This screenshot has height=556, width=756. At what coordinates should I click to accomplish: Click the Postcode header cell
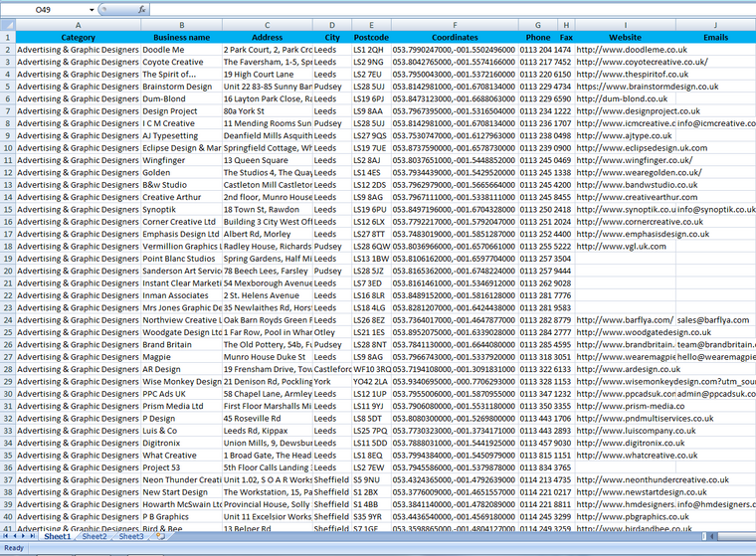tap(371, 37)
